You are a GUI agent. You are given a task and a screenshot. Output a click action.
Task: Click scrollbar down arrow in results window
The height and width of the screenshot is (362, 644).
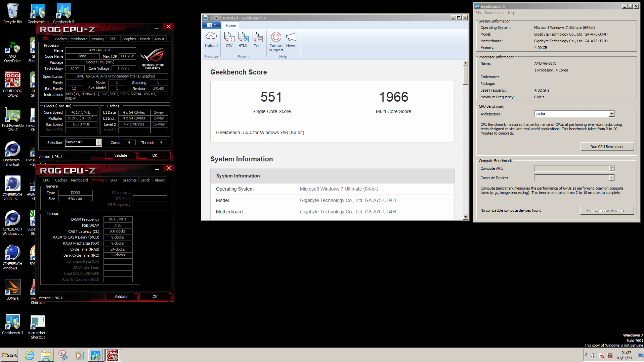click(465, 217)
